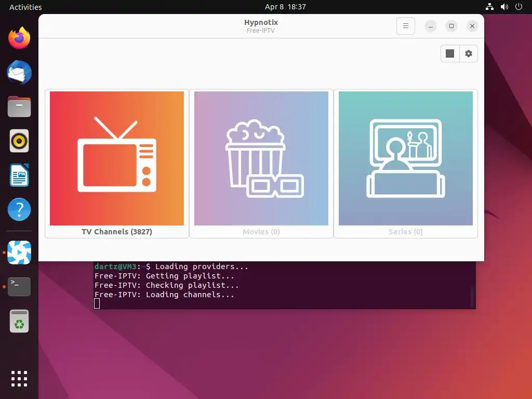Open LibreOffice Writer from the dock

click(x=19, y=175)
